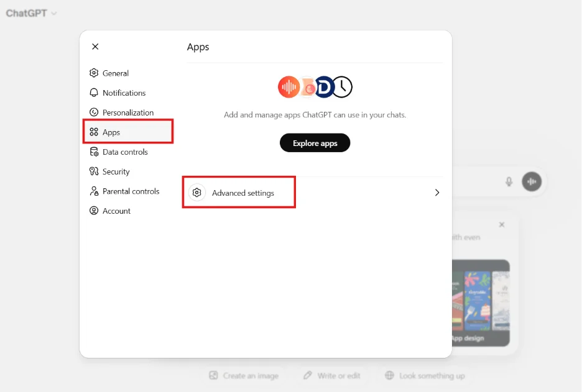Open Advanced settings row

click(315, 193)
